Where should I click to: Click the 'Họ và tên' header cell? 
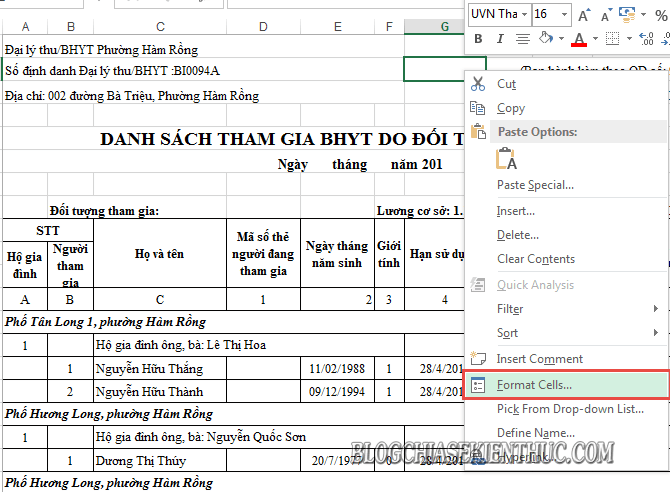tap(160, 253)
